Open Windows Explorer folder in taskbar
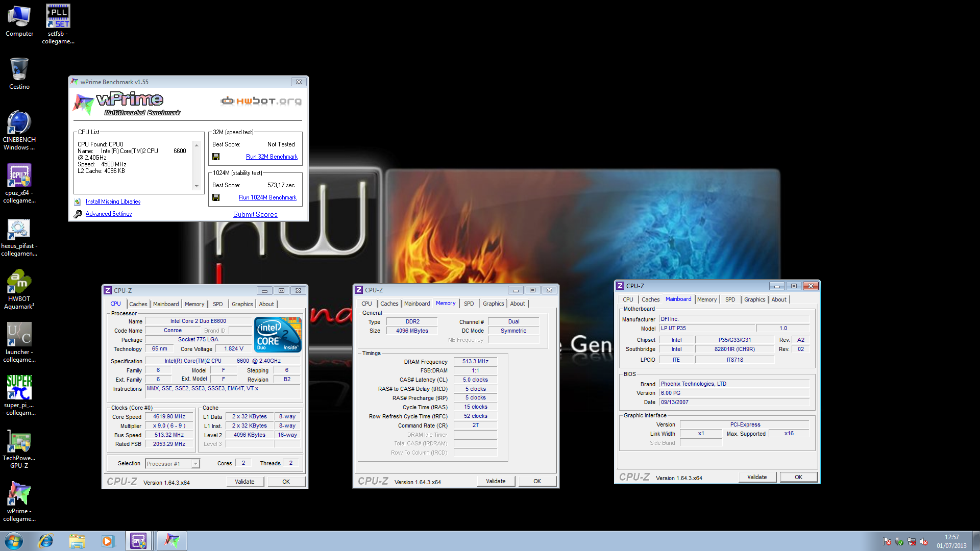 [77, 541]
